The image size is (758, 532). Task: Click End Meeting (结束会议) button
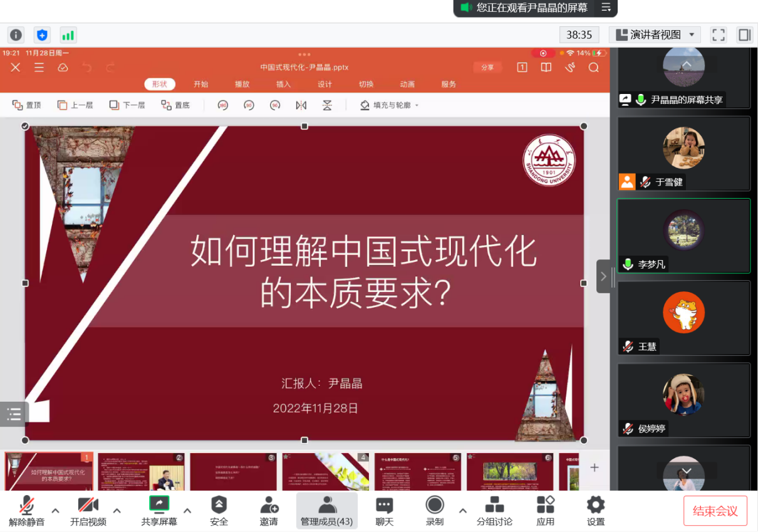[x=715, y=511]
